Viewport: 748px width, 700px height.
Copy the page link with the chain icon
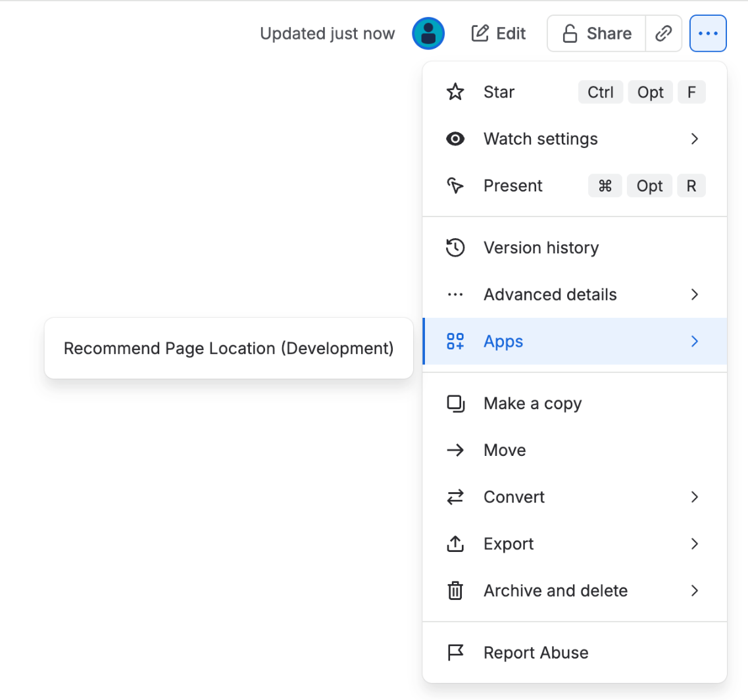(x=663, y=34)
